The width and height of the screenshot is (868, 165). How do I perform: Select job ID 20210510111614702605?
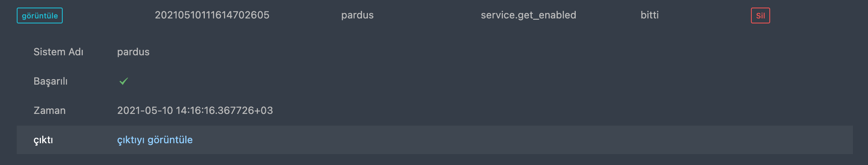212,15
